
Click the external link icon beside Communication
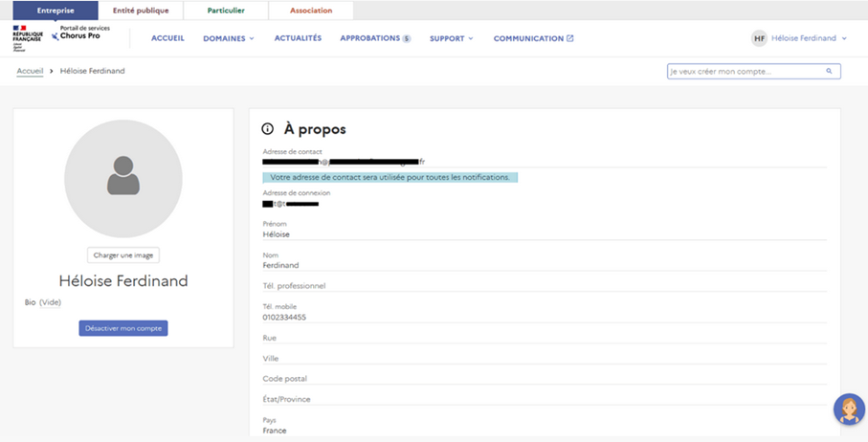[570, 38]
